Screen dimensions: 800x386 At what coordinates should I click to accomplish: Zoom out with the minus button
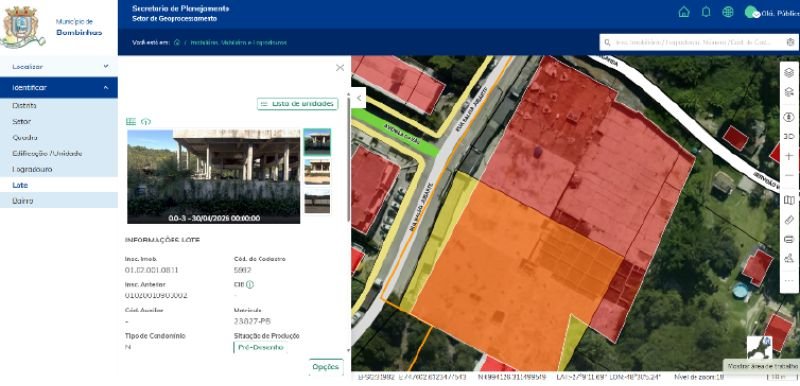789,175
